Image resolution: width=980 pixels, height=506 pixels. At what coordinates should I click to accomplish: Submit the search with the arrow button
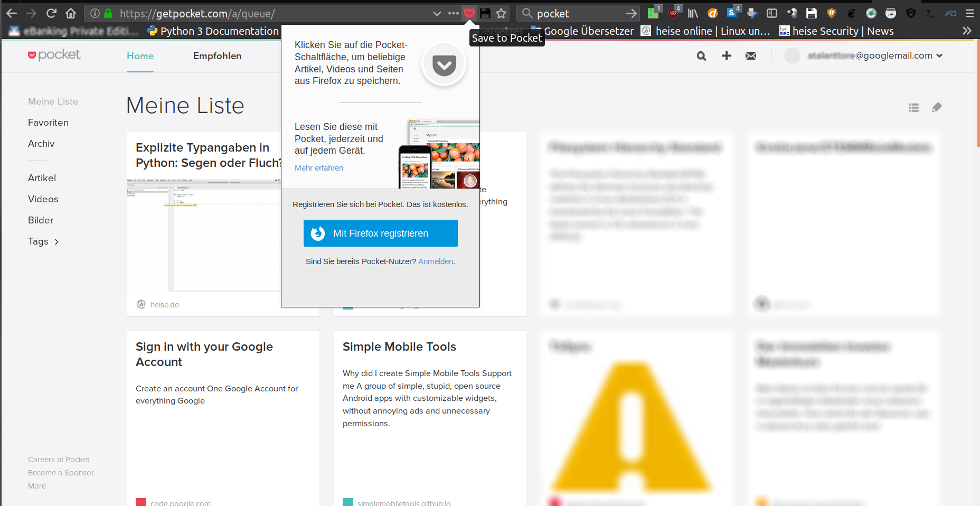[632, 13]
